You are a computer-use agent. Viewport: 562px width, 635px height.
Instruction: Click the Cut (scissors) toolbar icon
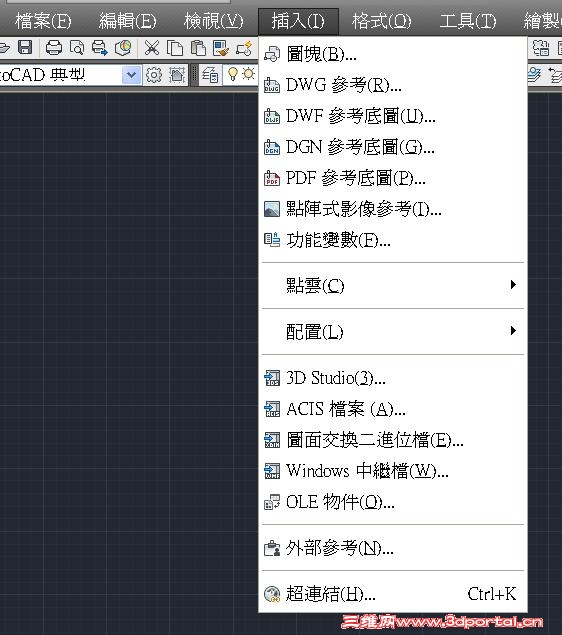point(152,48)
